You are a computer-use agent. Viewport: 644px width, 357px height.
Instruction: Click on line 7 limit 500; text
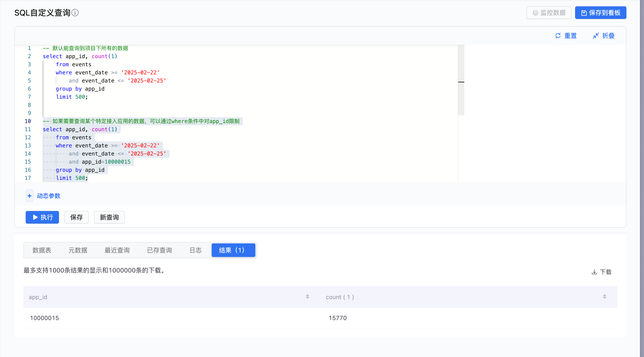pyautogui.click(x=72, y=97)
